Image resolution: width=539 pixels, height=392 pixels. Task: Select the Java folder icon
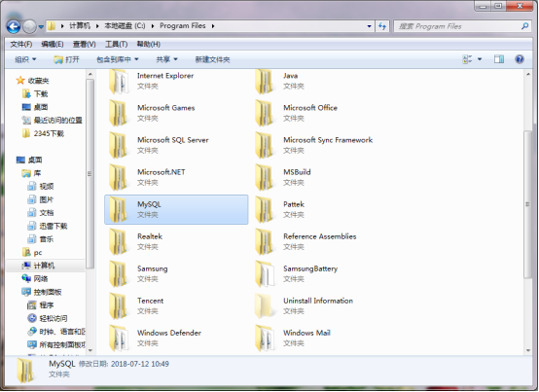point(264,81)
